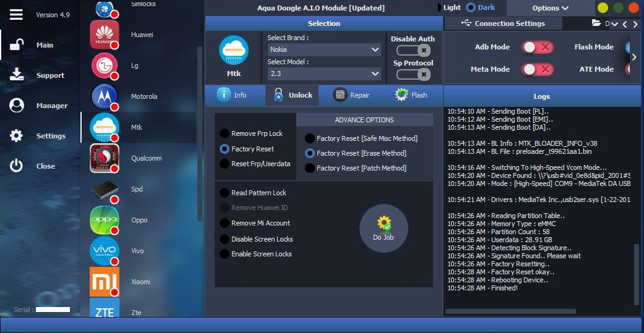Click the Settings sidebar label
Viewport: 644px width, 333px height.
click(x=51, y=136)
